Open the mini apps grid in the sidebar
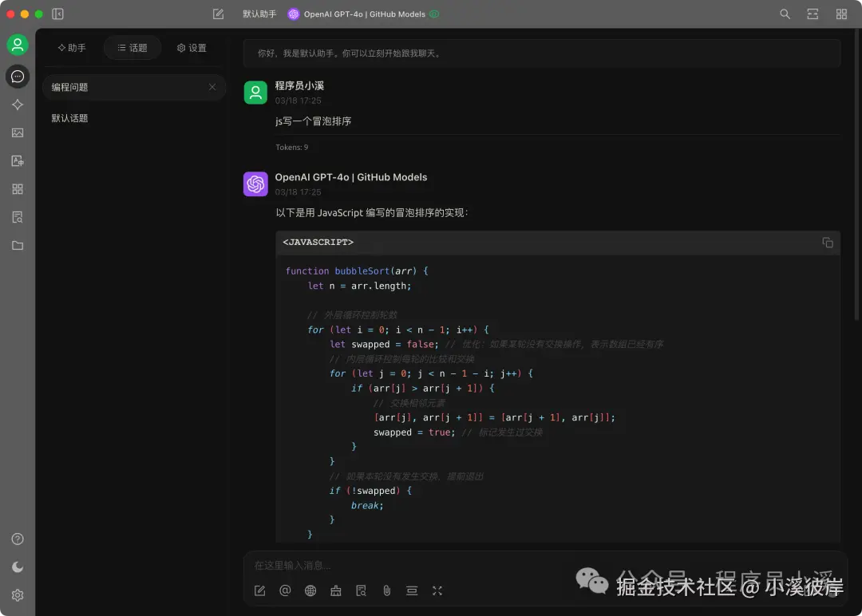This screenshot has height=616, width=862. tap(18, 189)
